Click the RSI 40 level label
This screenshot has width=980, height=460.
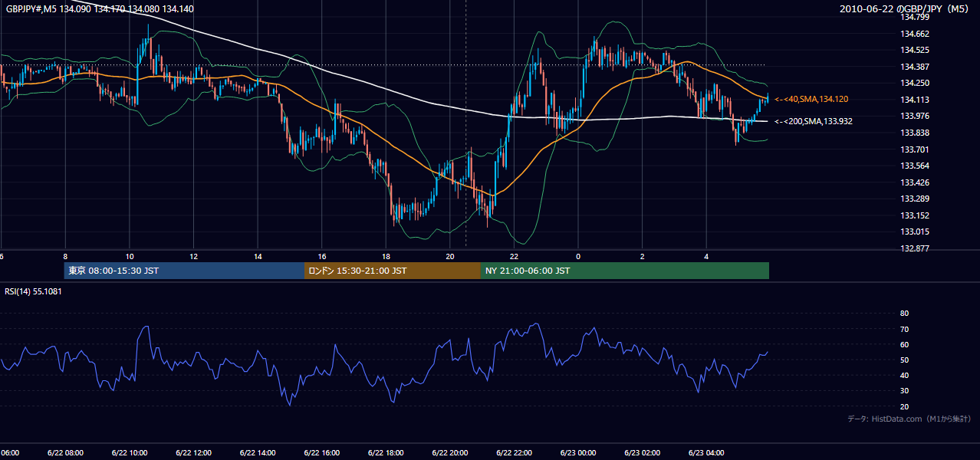coord(904,375)
